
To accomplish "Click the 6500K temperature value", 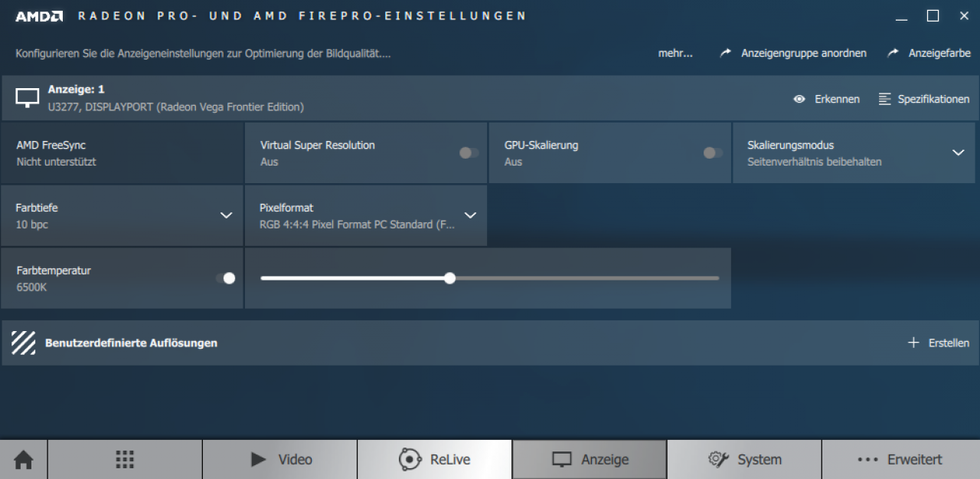I will pos(31,287).
